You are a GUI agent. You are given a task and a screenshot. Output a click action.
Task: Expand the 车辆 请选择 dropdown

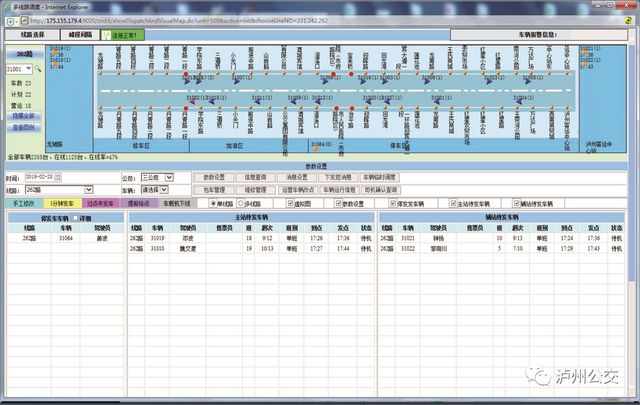tap(153, 189)
